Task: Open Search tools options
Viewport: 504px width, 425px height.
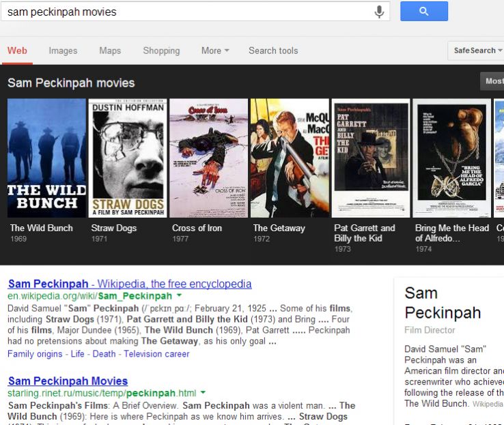Action: 273,50
